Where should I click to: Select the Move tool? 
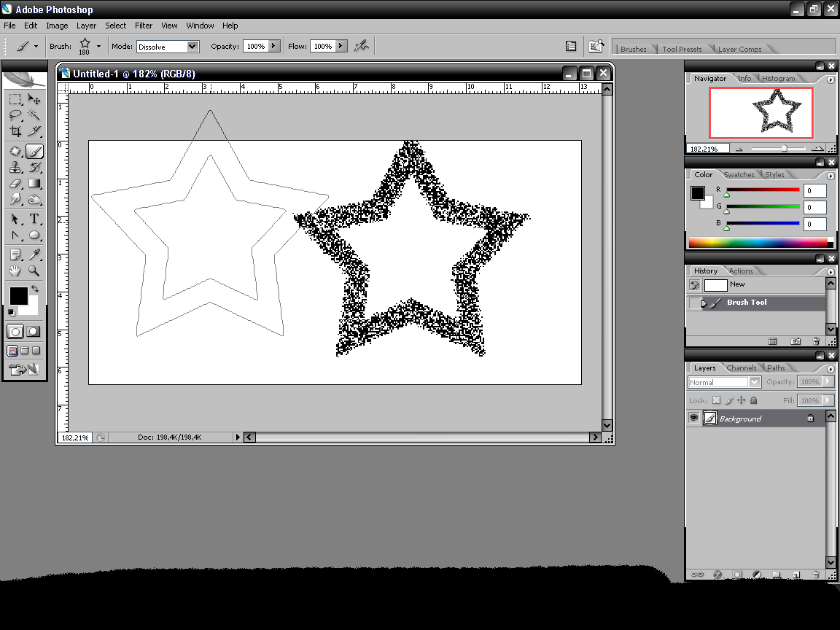pos(34,100)
